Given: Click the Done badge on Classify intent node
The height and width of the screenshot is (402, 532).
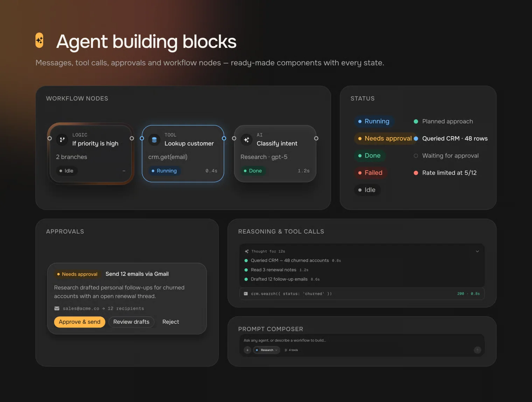Looking at the screenshot, I should [x=253, y=171].
